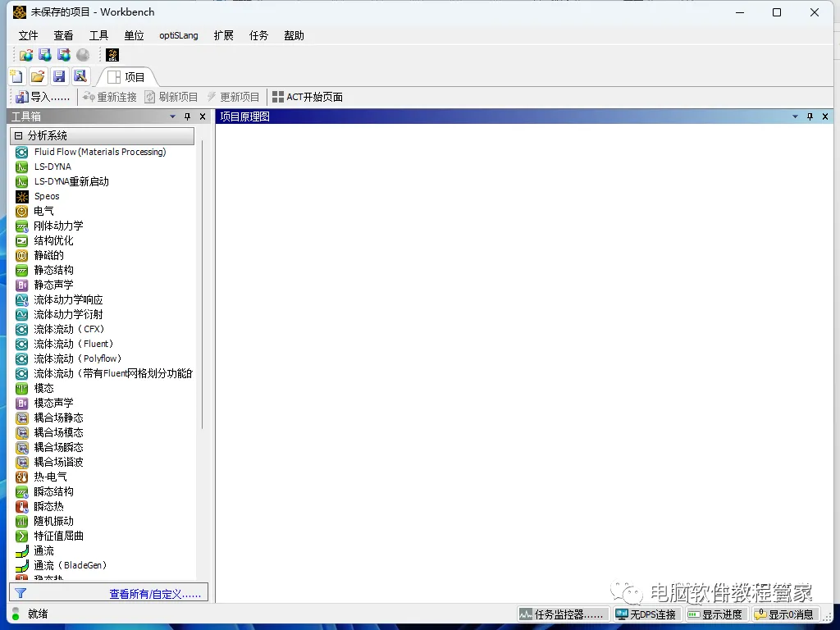
Task: Pin the 工具箱 panel
Action: [x=188, y=116]
